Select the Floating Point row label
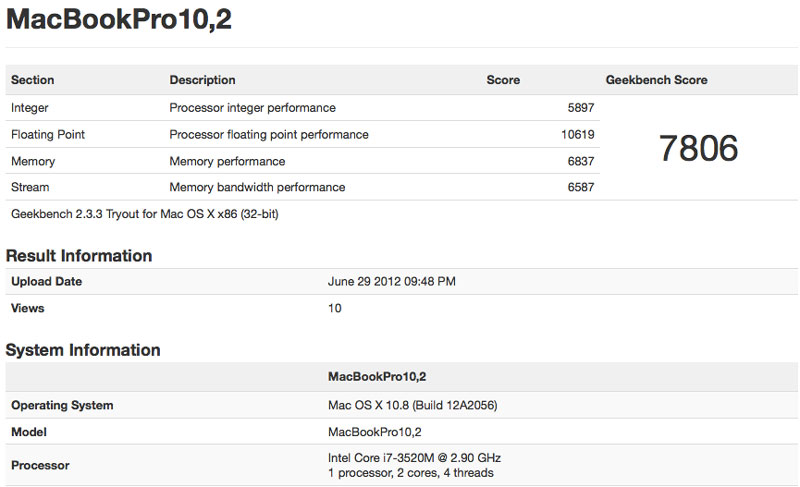This screenshot has width=800, height=487. pos(48,135)
